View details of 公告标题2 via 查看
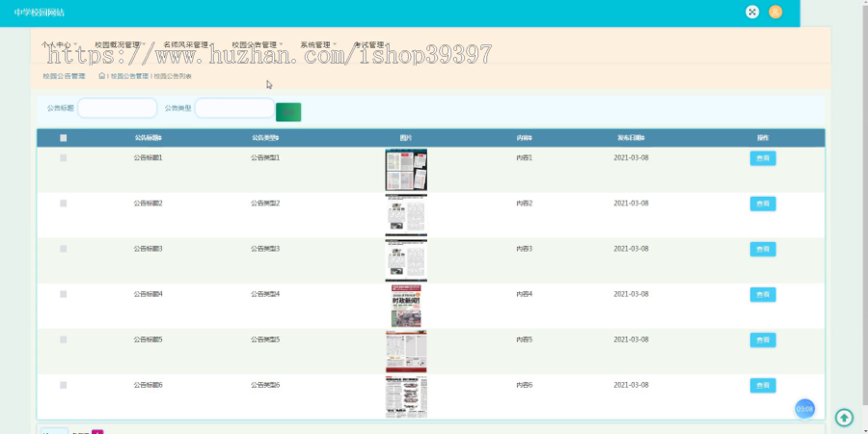This screenshot has width=868, height=434. pos(763,203)
